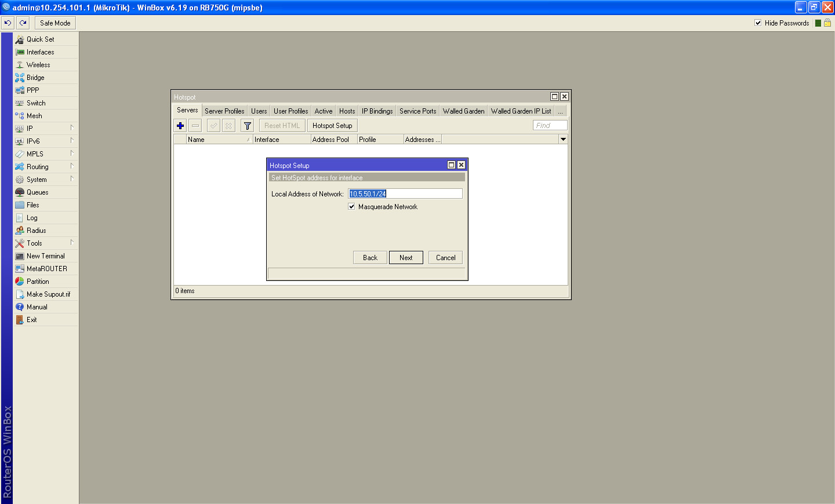This screenshot has height=504, width=835.
Task: Open the Log menu icon
Action: pos(20,218)
